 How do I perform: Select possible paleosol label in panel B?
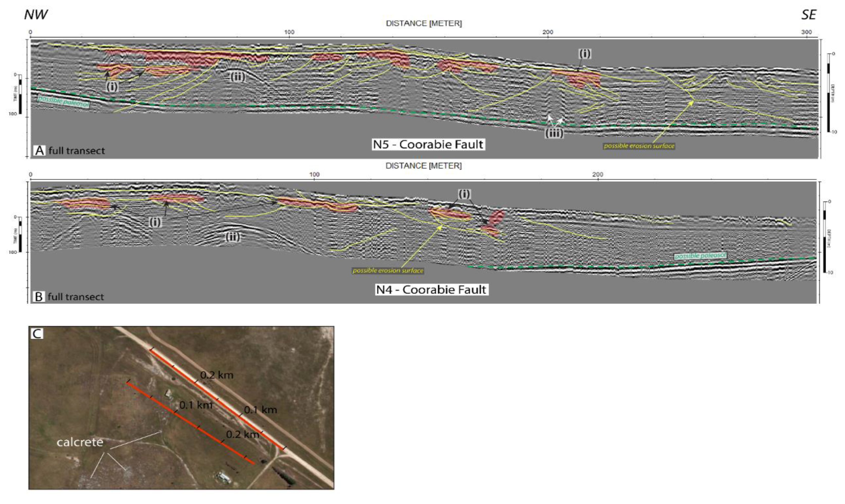tap(701, 256)
